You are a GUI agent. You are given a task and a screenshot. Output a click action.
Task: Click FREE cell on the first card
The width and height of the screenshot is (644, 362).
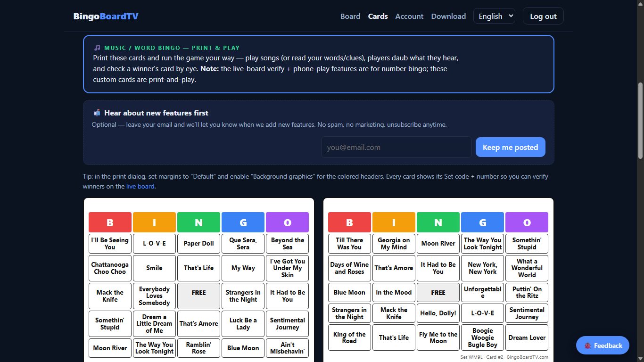[x=198, y=296]
